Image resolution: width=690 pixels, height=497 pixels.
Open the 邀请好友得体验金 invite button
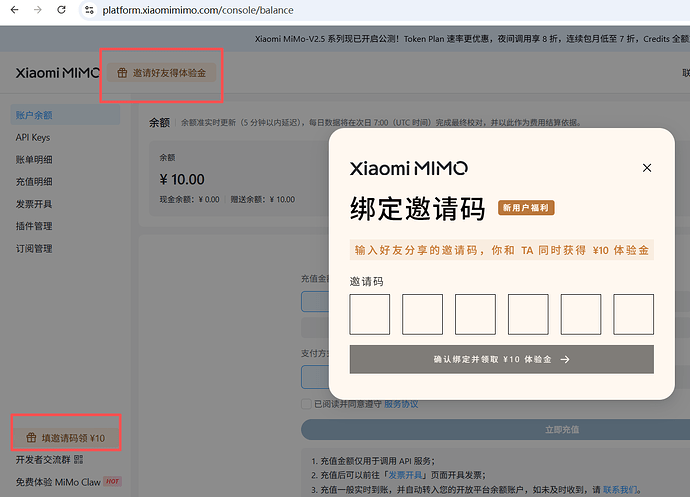coord(161,73)
